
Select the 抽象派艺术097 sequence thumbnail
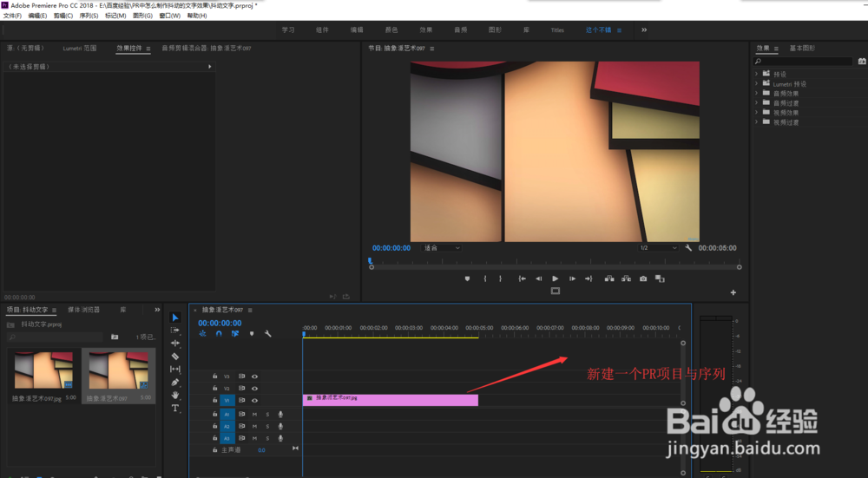[118, 370]
